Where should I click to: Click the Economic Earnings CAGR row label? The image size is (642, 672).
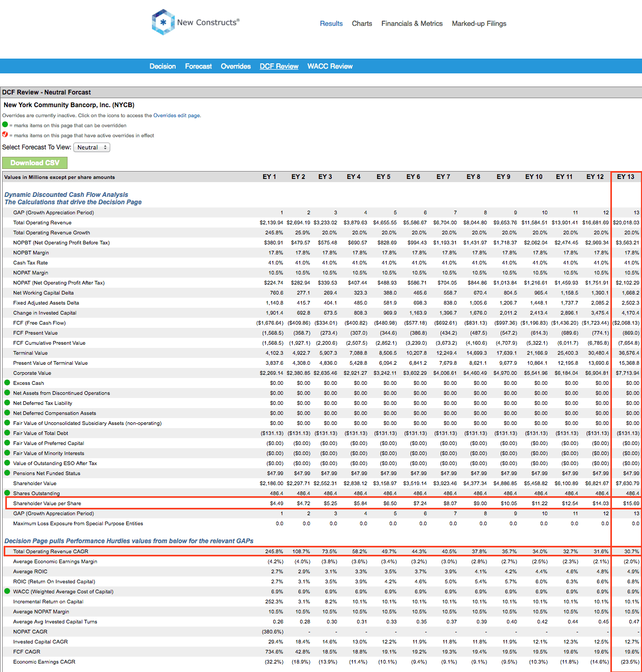[x=44, y=661]
